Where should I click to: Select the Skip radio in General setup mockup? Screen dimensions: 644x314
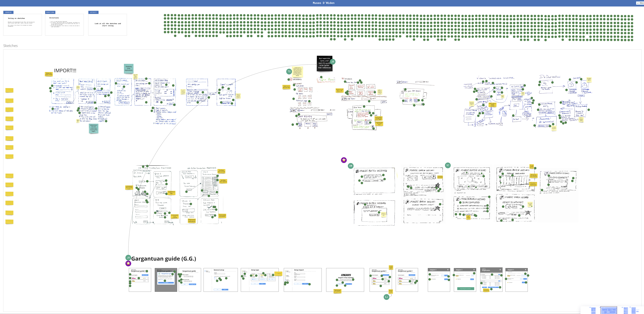click(215, 279)
